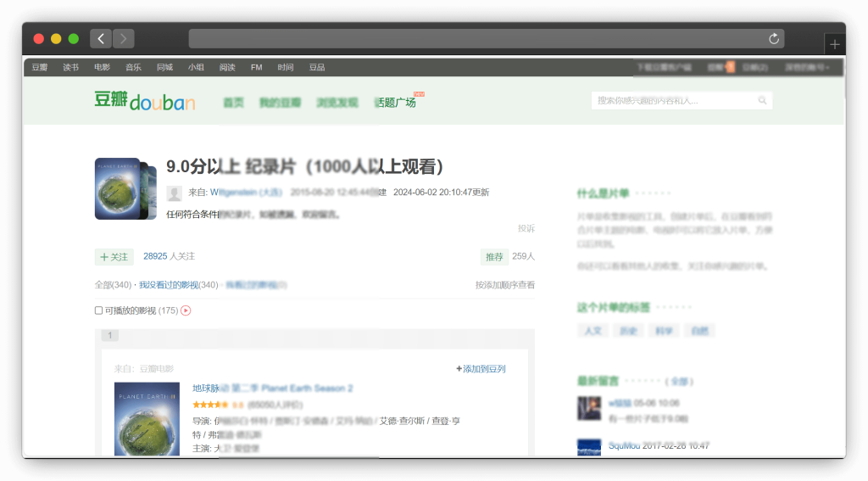The height and width of the screenshot is (481, 868).
Task: Open 阅读 in the top navigation
Action: click(x=227, y=67)
